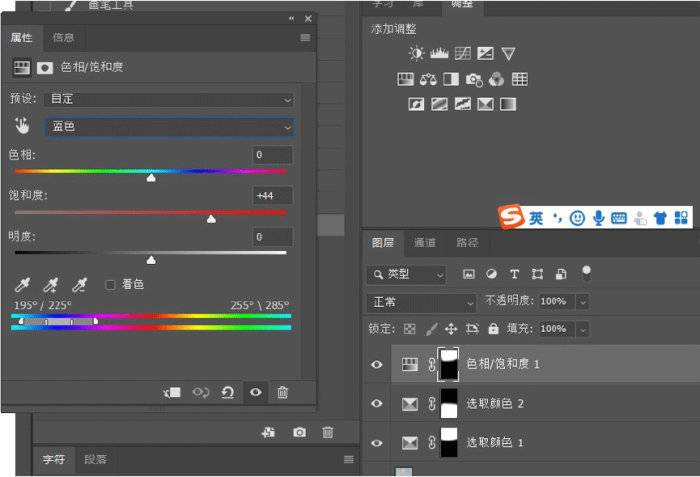
Task: Open the preset (预设) dropdown
Action: [169, 99]
